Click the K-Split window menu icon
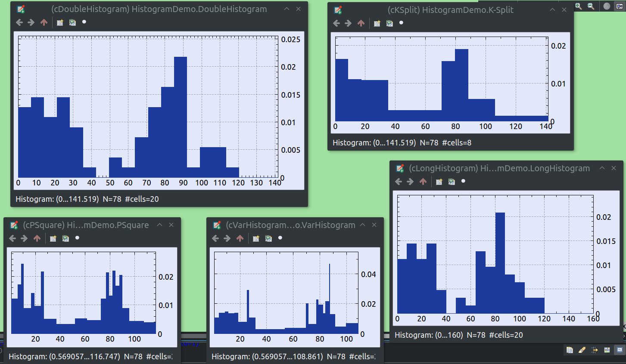Image resolution: width=626 pixels, height=364 pixels. point(338,10)
